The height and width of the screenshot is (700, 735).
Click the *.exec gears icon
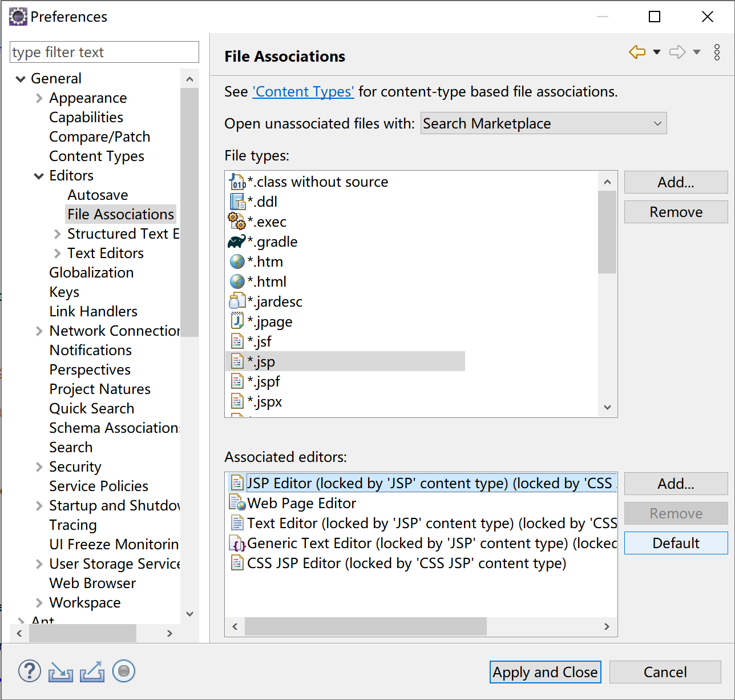point(237,222)
